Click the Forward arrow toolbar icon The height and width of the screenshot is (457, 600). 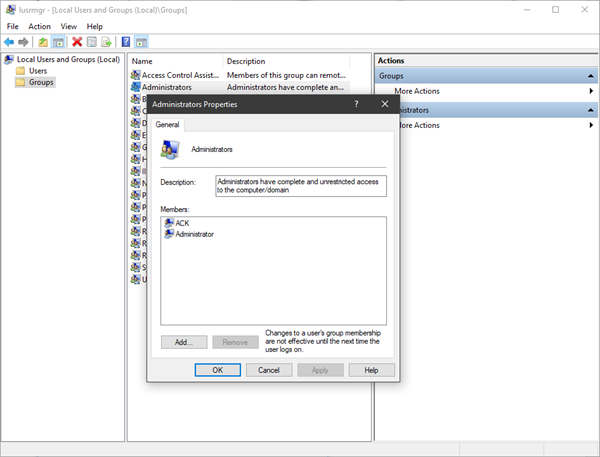pyautogui.click(x=23, y=42)
